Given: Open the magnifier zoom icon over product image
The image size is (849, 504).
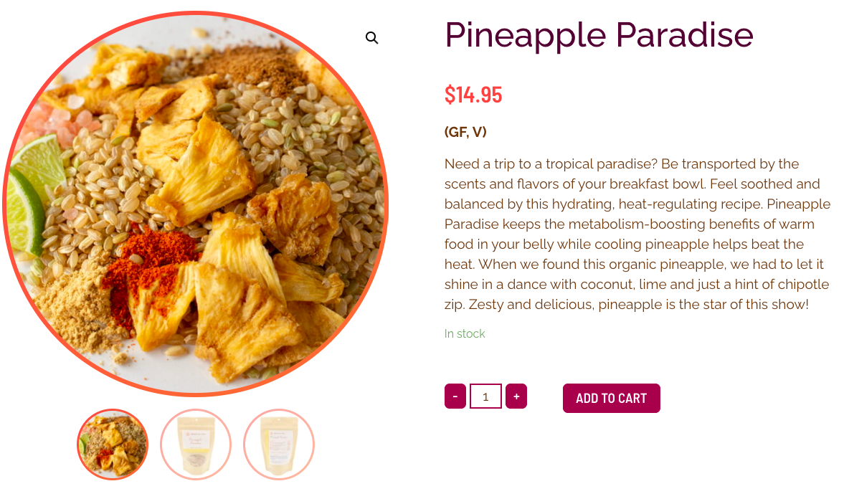Looking at the screenshot, I should pyautogui.click(x=371, y=38).
